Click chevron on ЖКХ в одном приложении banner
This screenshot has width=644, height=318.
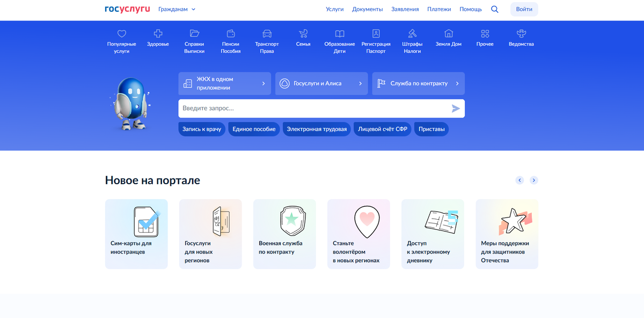tap(264, 83)
